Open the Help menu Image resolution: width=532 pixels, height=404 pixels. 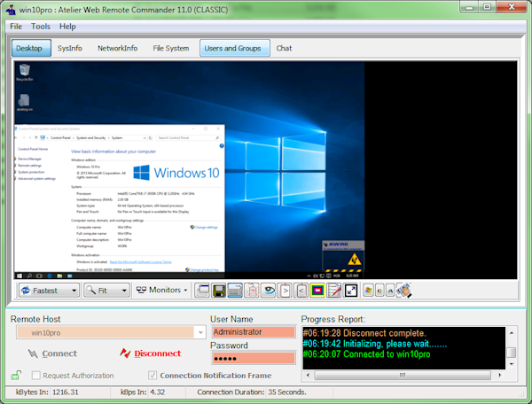click(x=67, y=27)
